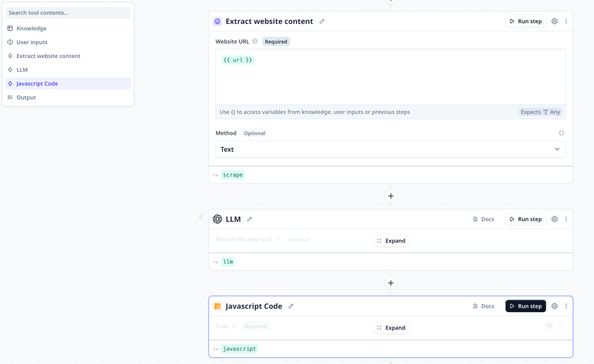Open settings gear for Extract website content step
The height and width of the screenshot is (364, 594).
click(x=555, y=21)
